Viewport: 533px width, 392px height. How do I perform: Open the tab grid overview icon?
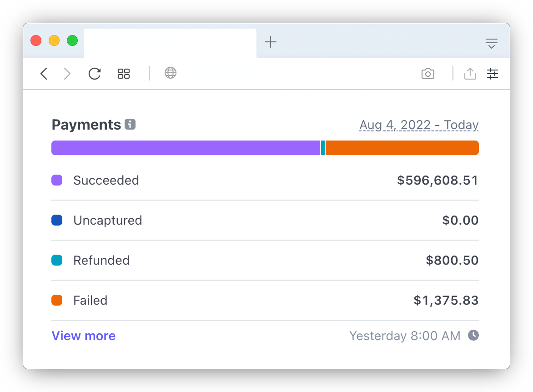tap(124, 74)
